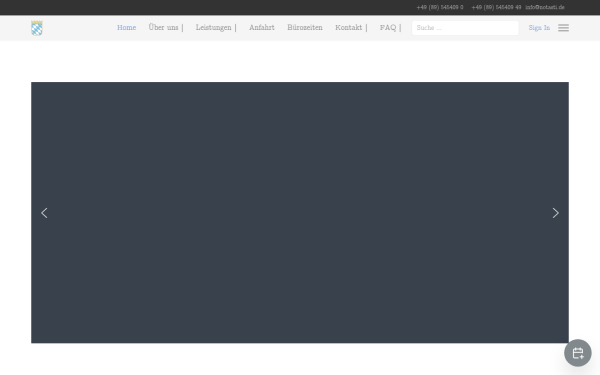
Task: Expand the Leistungen dropdown menu
Action: coord(216,28)
